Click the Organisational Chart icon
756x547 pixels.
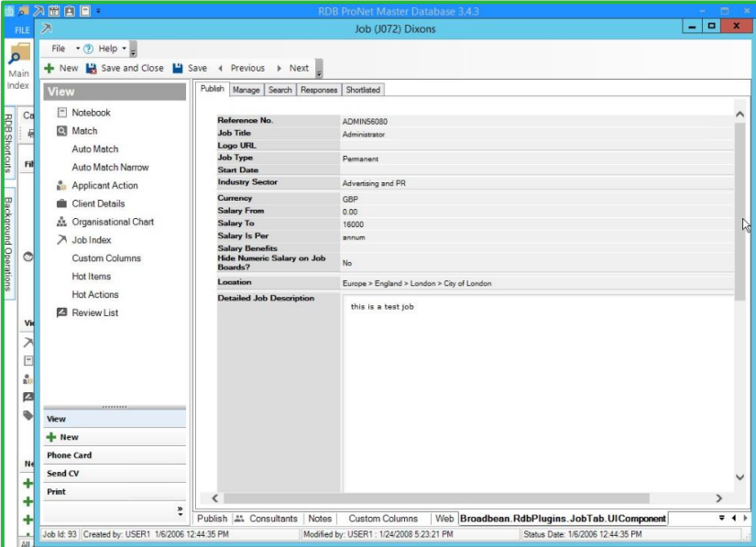pyautogui.click(x=61, y=222)
